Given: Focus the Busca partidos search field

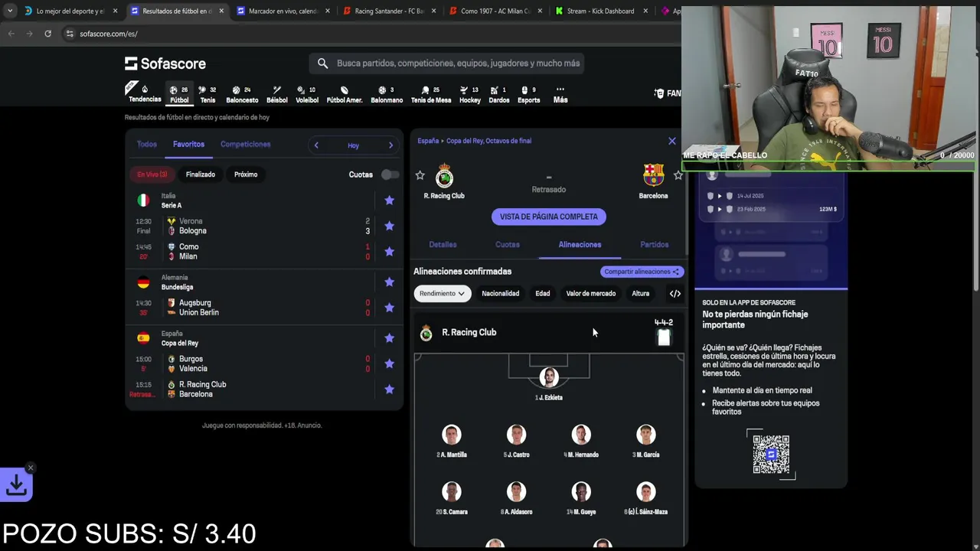Looking at the screenshot, I should [446, 64].
